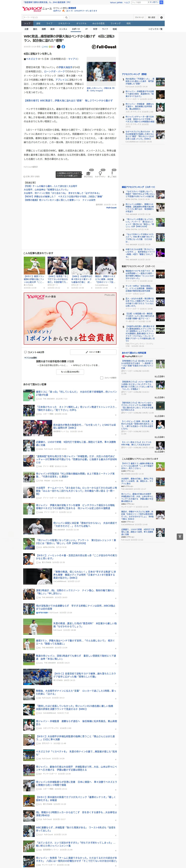Click the blue web search button at top
This screenshot has width=186, height=868.
[x=161, y=2]
